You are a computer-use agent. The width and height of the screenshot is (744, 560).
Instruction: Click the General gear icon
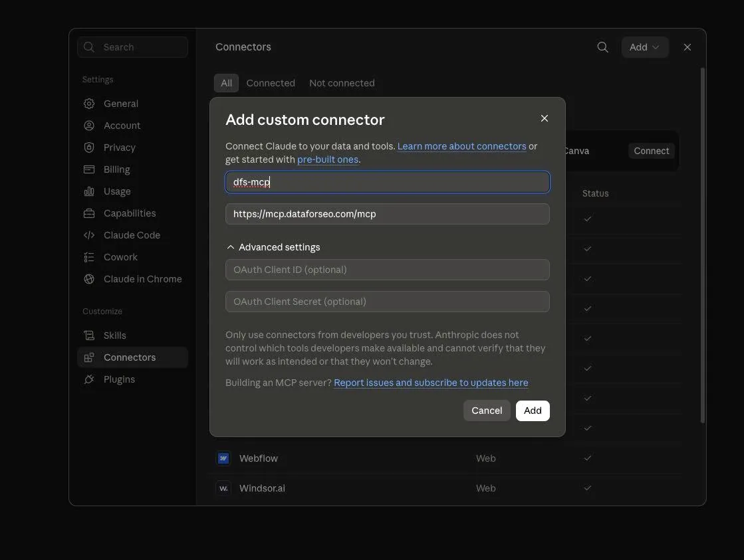click(x=89, y=104)
